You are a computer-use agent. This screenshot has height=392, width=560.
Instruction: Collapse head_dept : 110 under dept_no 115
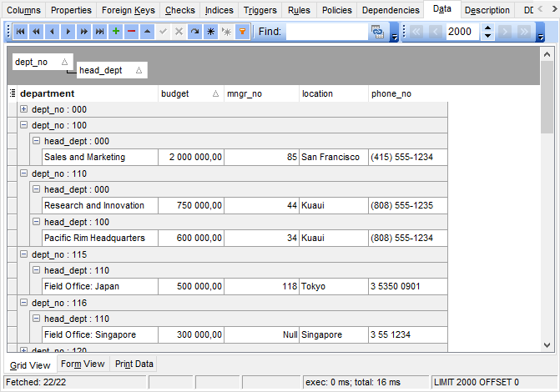point(36,270)
